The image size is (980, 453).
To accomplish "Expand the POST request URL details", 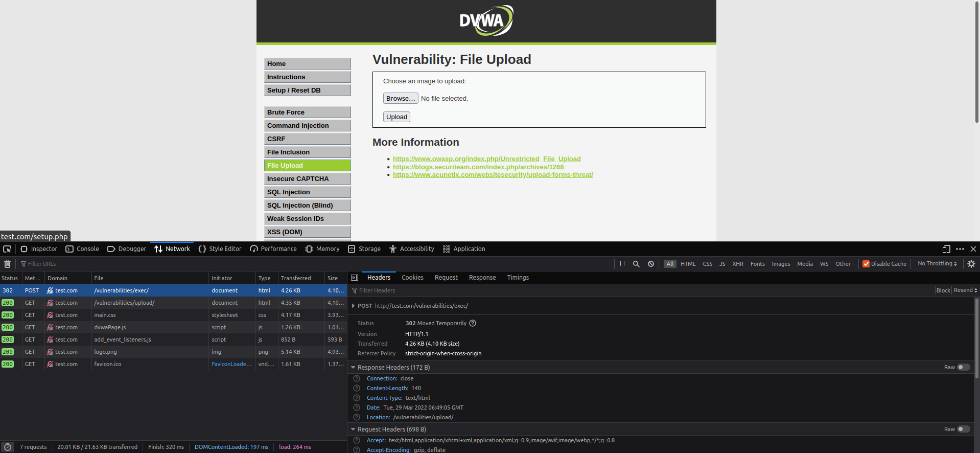I will (x=353, y=306).
